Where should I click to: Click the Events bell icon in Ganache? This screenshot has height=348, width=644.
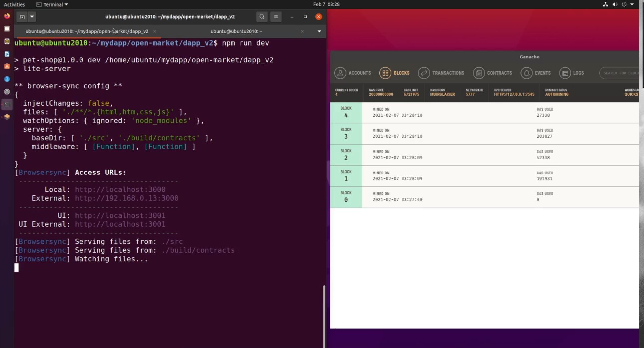click(527, 73)
